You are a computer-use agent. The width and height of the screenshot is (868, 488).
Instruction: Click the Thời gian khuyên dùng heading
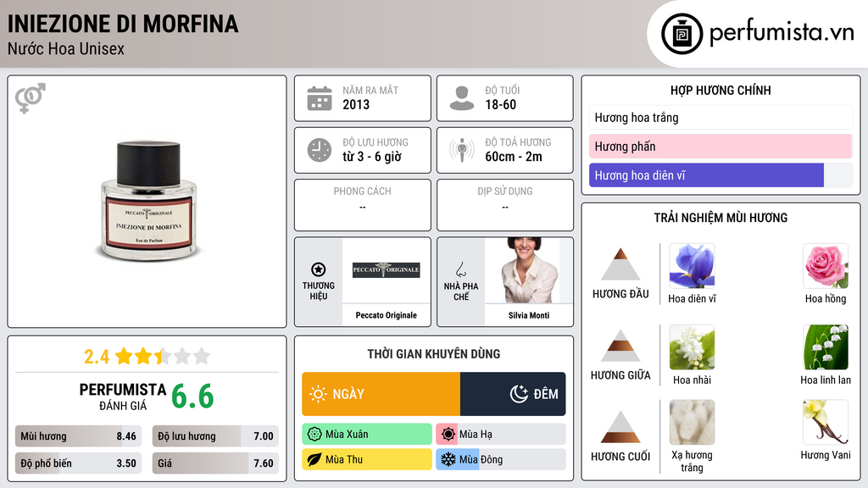click(434, 354)
